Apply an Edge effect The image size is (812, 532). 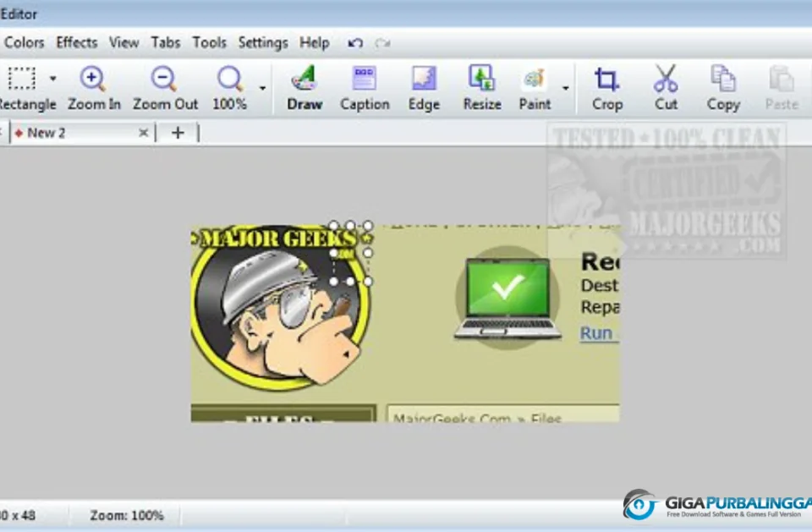(x=424, y=88)
